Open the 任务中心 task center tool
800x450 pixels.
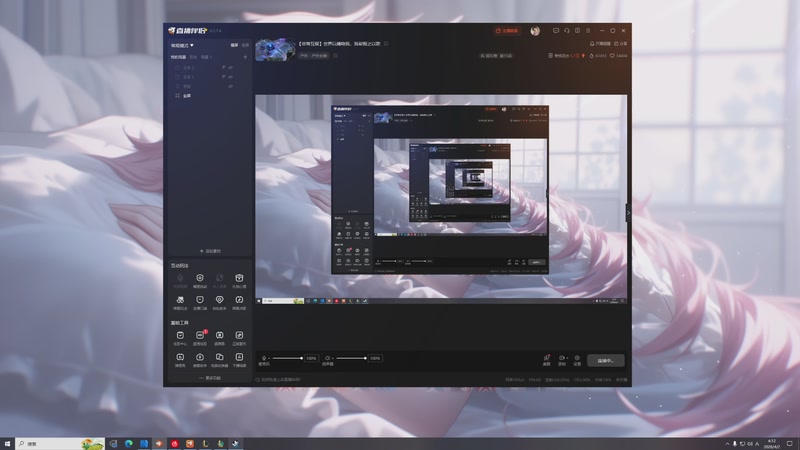click(x=180, y=338)
